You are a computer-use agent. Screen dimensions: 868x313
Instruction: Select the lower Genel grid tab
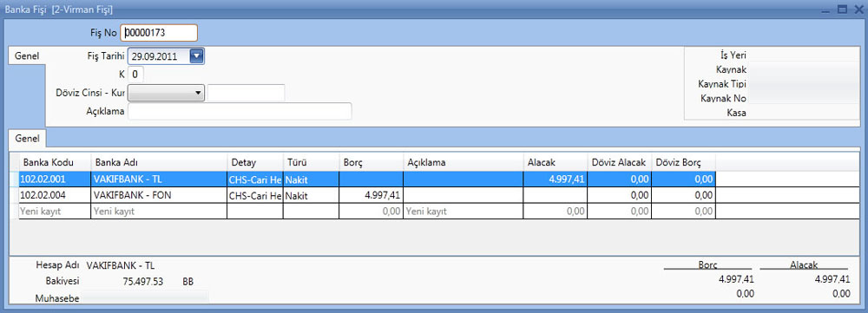(27, 138)
